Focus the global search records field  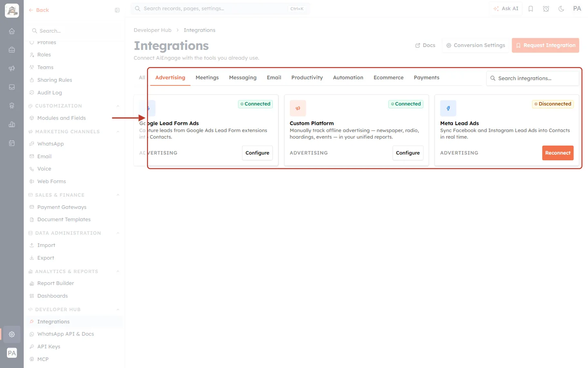[x=220, y=9]
